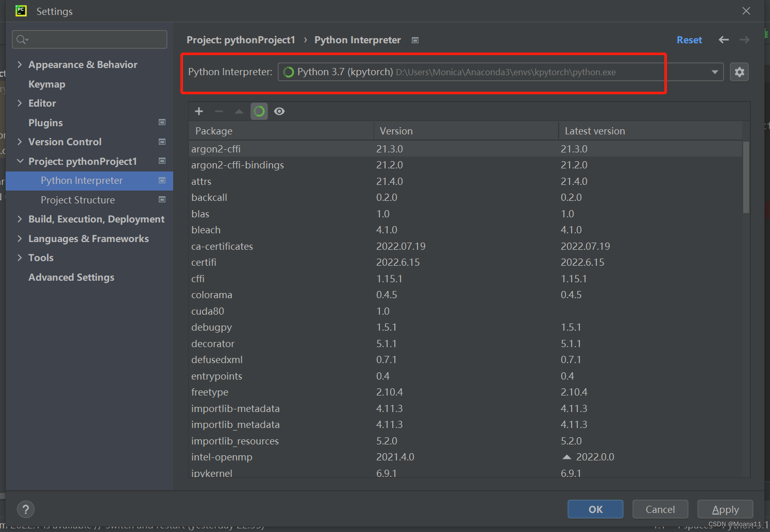Click the help question mark icon
Image resolution: width=770 pixels, height=532 pixels.
click(x=26, y=509)
